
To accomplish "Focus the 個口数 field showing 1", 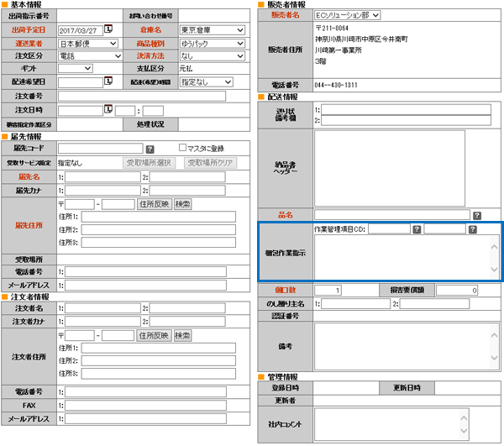I will 328,290.
